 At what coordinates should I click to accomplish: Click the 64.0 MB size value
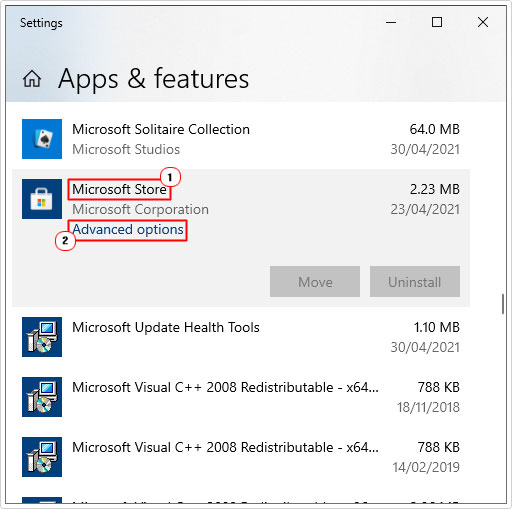[435, 129]
